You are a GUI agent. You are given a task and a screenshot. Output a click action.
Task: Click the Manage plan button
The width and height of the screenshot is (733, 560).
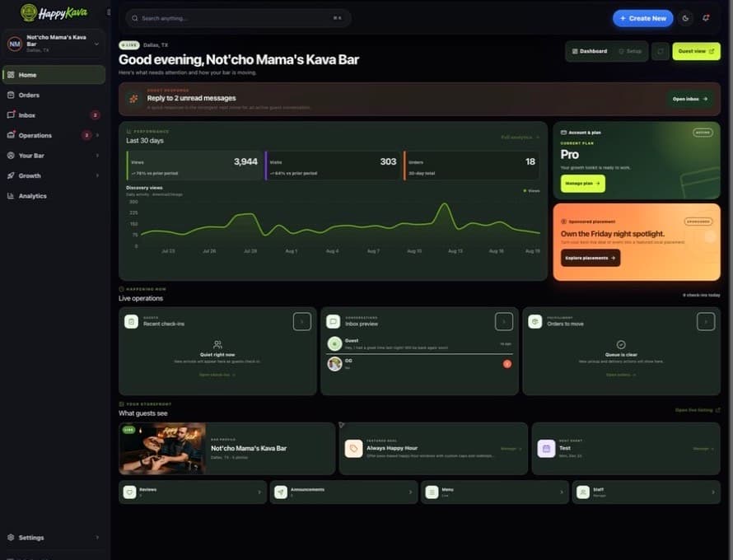(582, 184)
